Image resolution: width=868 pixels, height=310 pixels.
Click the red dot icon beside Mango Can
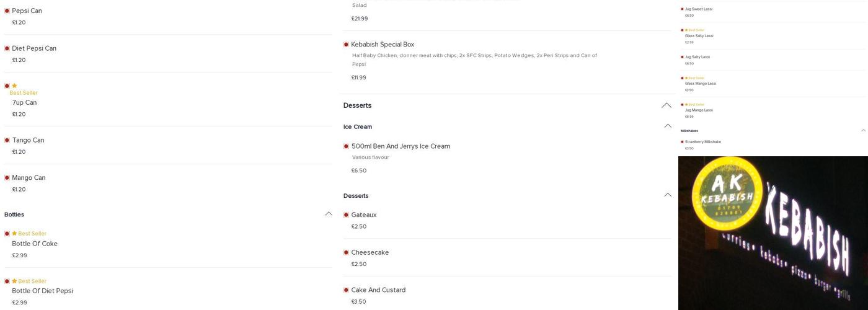click(7, 178)
